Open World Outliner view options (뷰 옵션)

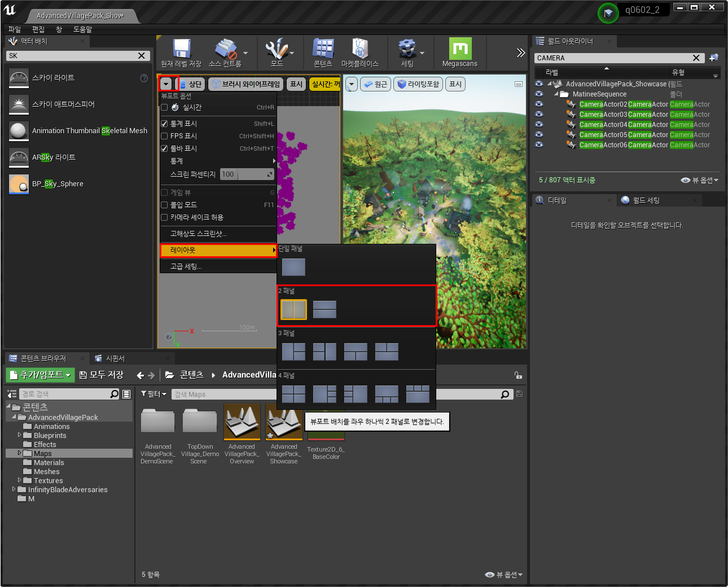click(x=700, y=180)
